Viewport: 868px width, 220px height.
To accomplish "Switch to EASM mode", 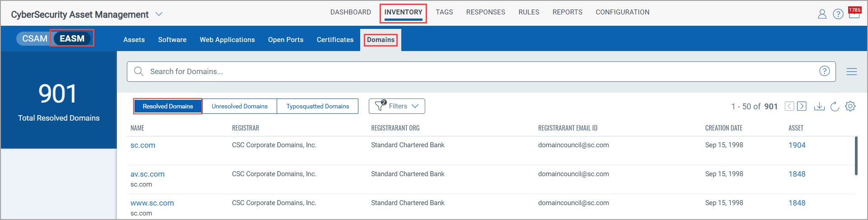I will 72,38.
